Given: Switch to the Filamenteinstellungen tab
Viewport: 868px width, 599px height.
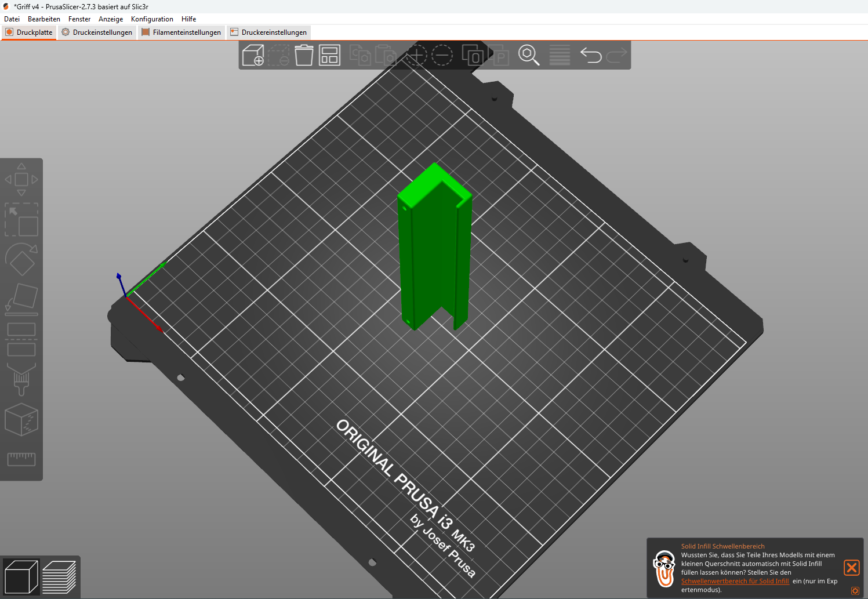Looking at the screenshot, I should pos(181,32).
